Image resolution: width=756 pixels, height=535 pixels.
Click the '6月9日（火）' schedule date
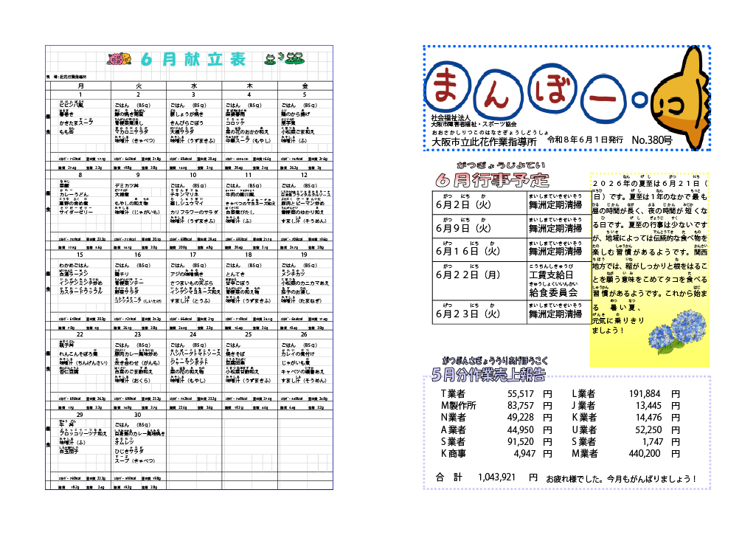click(x=463, y=228)
